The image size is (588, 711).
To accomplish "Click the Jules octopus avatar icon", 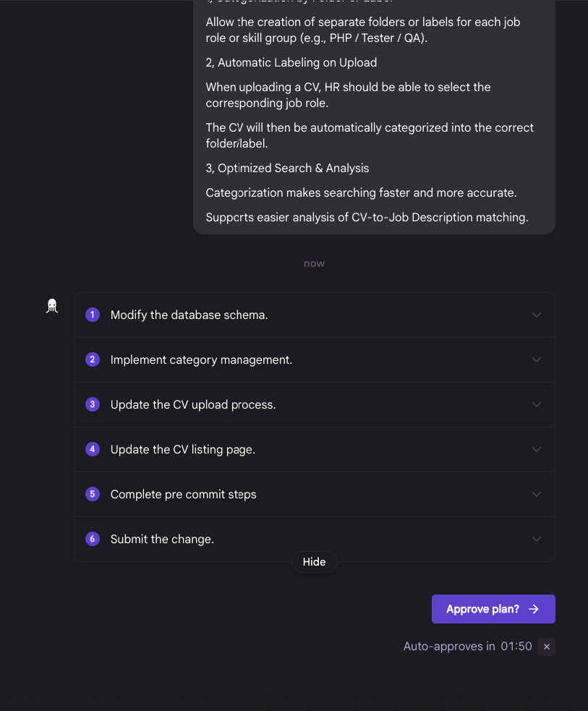I will click(x=52, y=306).
